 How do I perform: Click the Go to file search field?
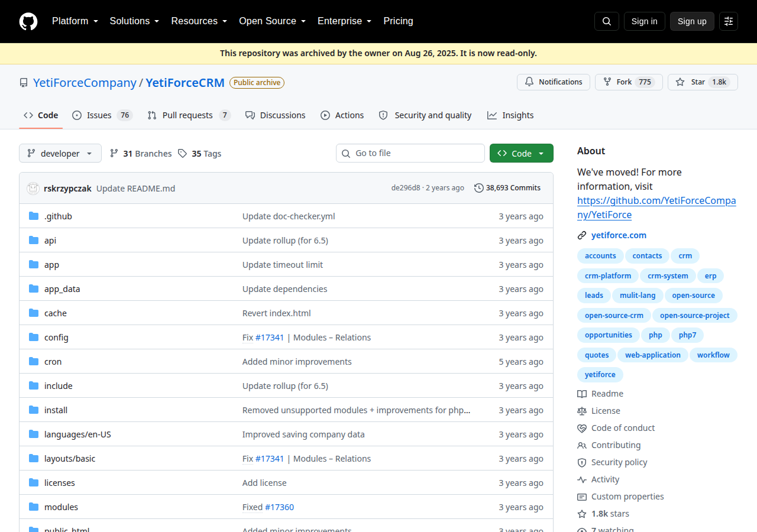410,153
